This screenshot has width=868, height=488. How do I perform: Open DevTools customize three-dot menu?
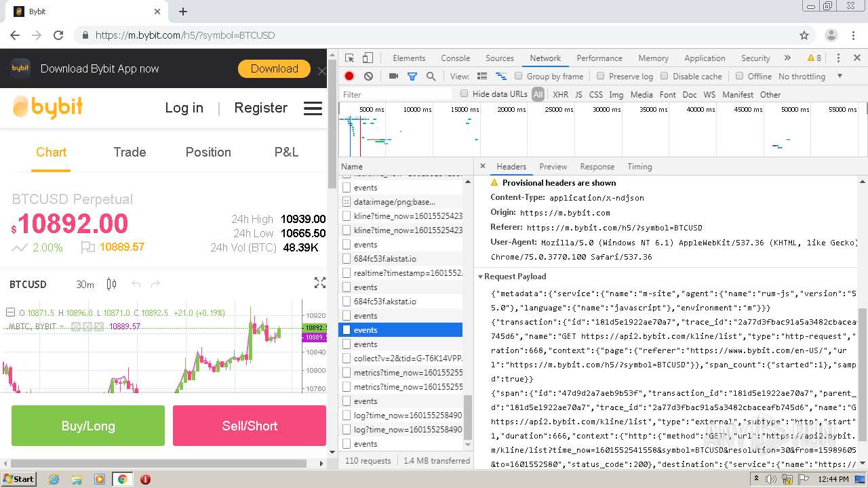[x=838, y=58]
